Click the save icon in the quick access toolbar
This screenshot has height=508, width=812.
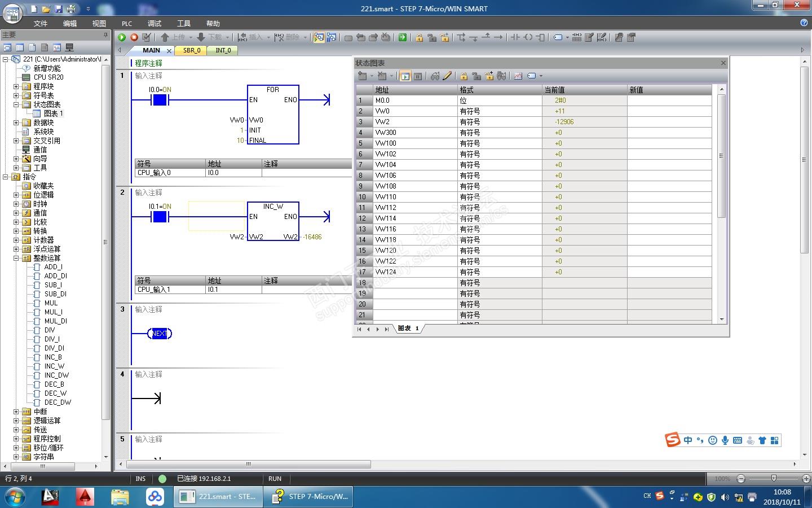point(59,9)
